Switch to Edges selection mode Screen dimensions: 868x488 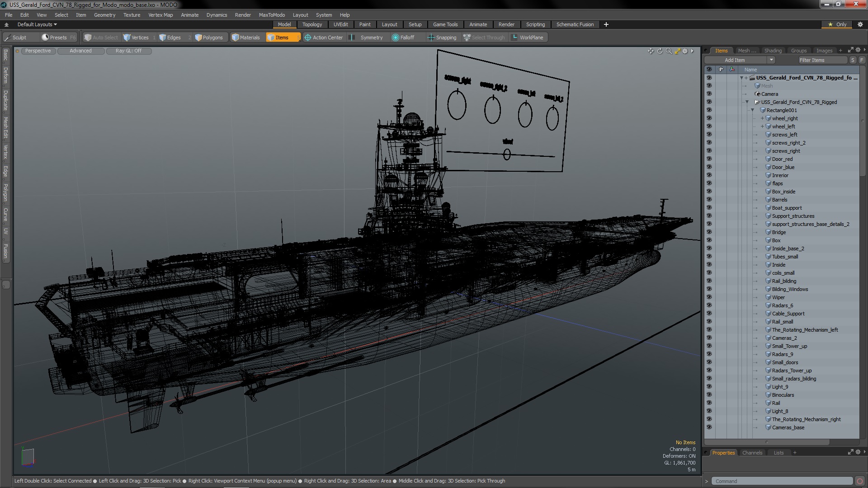171,38
